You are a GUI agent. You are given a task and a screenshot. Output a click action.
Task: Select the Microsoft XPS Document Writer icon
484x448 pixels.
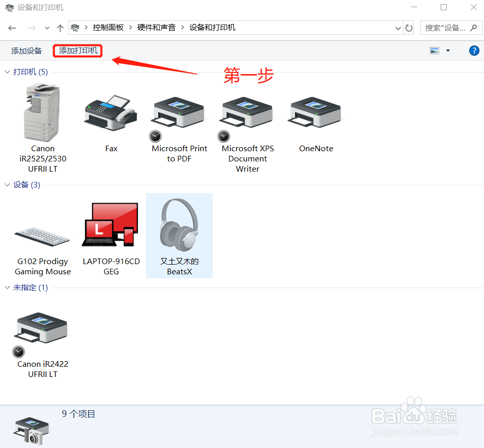click(247, 113)
